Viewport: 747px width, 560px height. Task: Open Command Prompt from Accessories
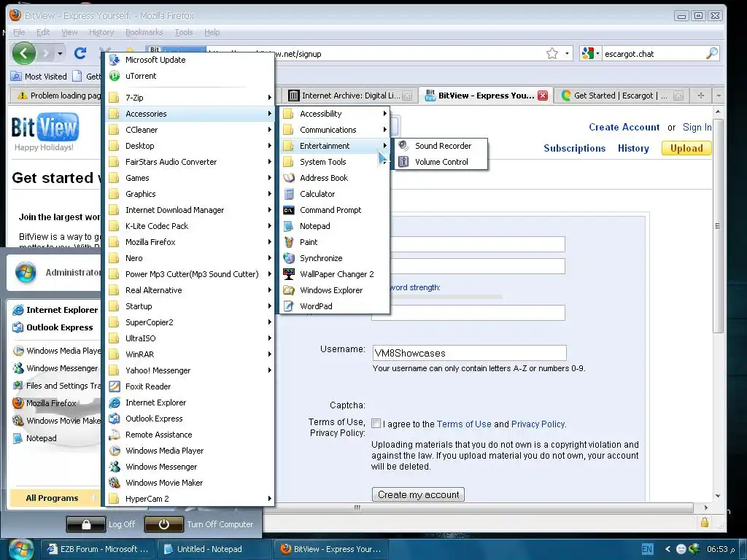[x=334, y=210]
